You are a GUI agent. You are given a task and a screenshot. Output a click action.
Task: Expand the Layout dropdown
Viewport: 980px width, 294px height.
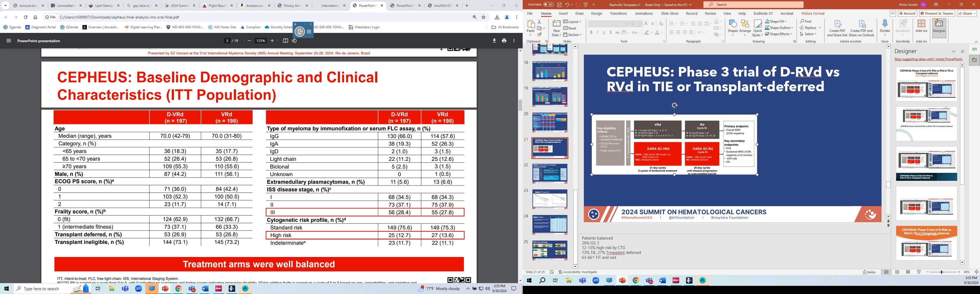[x=572, y=22]
